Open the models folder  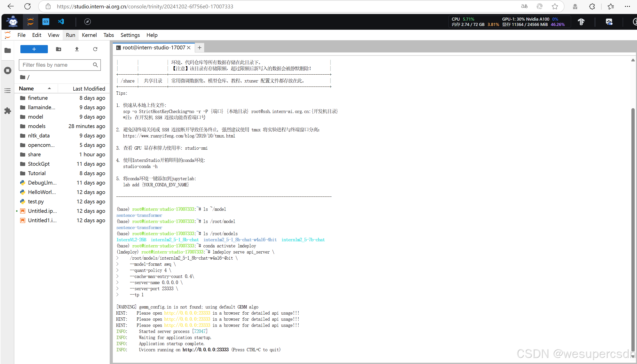coord(37,126)
